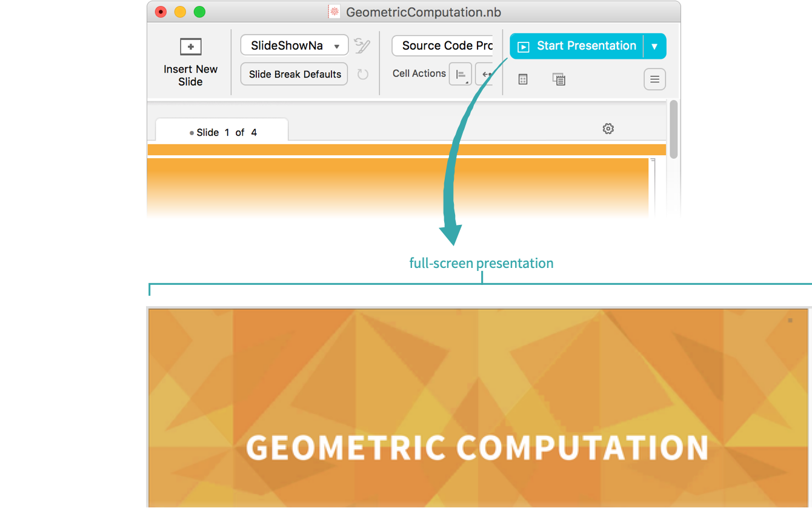The image size is (812, 508).
Task: Click the Wolfram notebook icon in title bar
Action: click(x=334, y=12)
